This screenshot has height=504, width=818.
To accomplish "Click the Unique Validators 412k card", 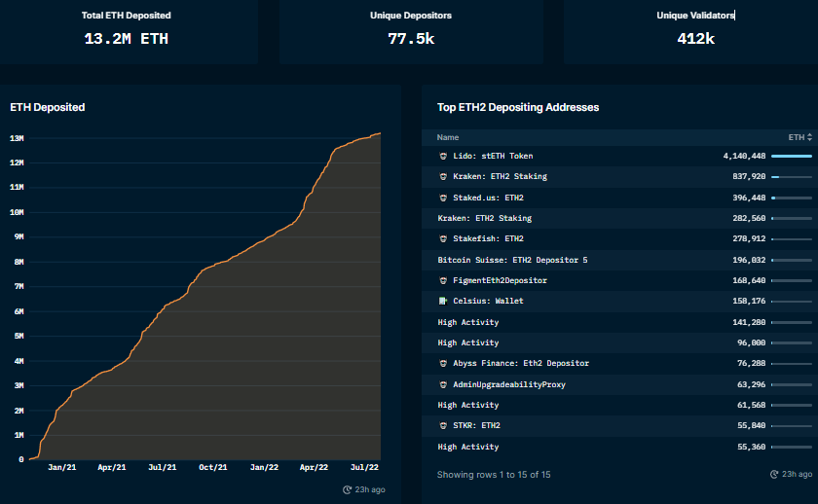I will (695, 29).
